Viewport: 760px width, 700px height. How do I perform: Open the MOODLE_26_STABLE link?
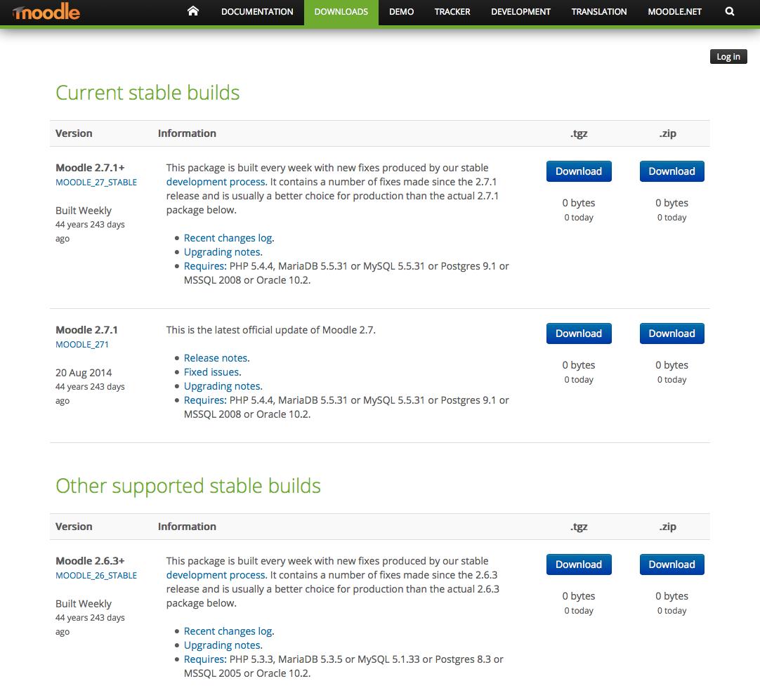click(x=96, y=576)
